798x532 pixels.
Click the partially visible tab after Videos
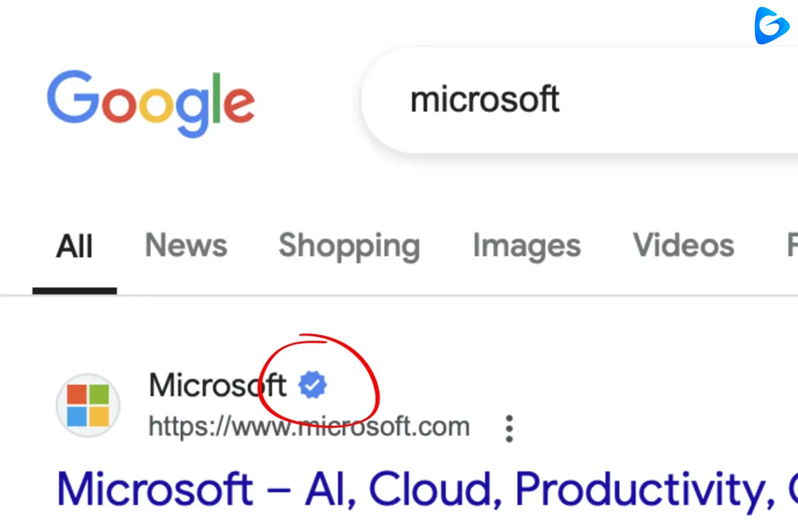tap(792, 245)
